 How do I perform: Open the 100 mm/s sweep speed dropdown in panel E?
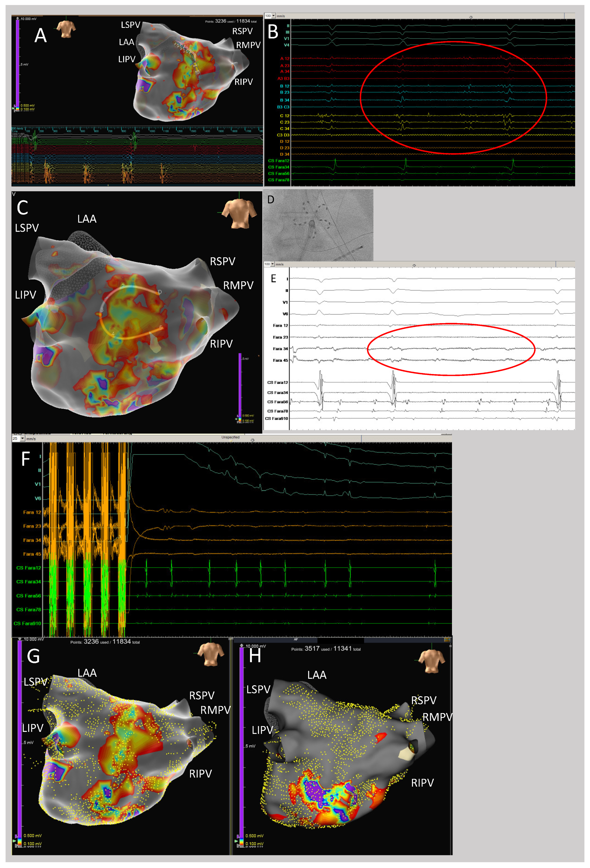(x=273, y=264)
